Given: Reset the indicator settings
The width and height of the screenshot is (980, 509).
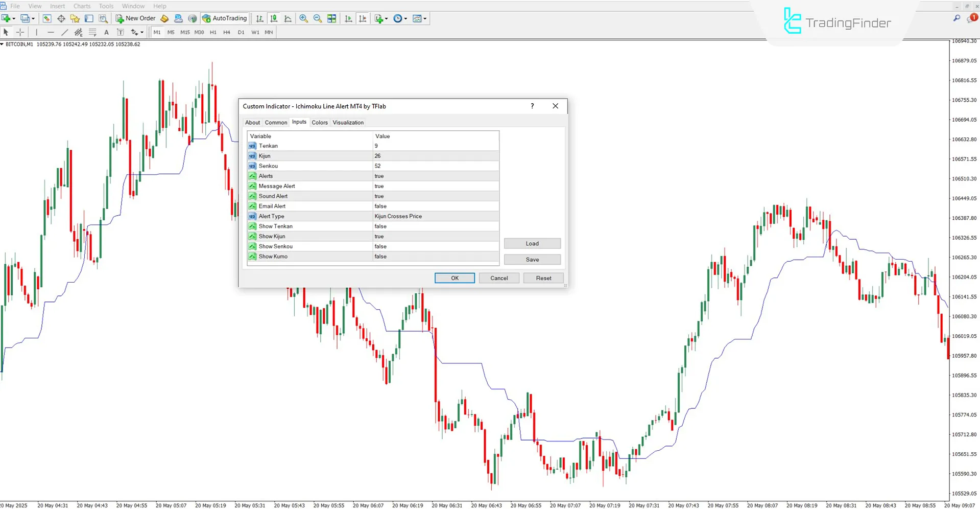Looking at the screenshot, I should pyautogui.click(x=543, y=277).
